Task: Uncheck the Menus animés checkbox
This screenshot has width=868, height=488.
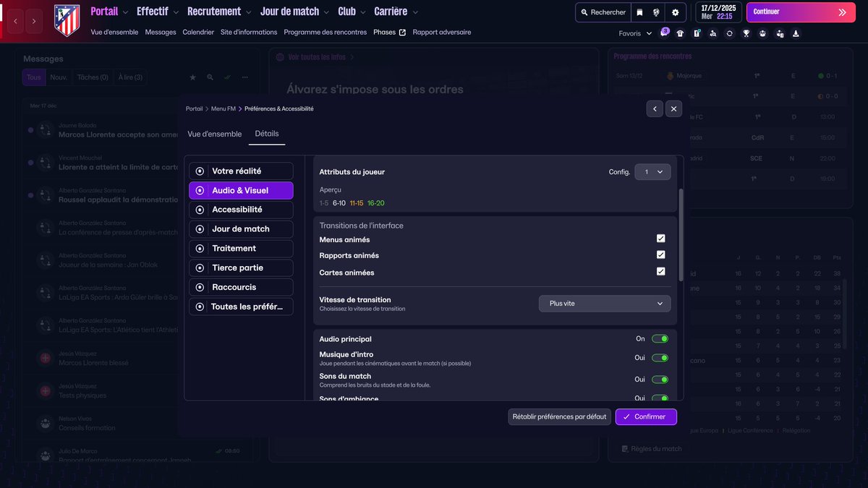Action: coord(660,239)
